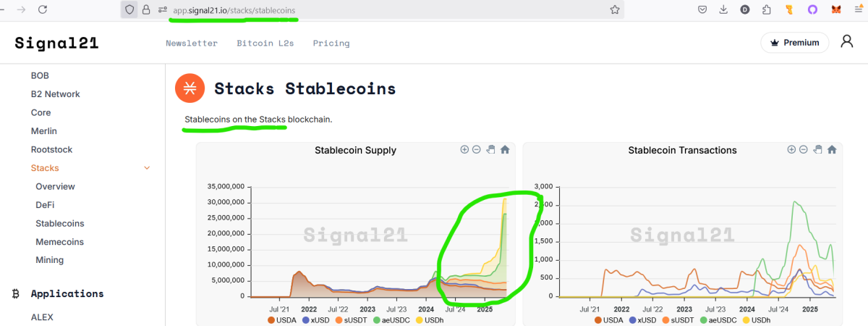Screen dimensions: 868x326
Task: Open the browser downloads arrow icon
Action: pyautogui.click(x=723, y=9)
